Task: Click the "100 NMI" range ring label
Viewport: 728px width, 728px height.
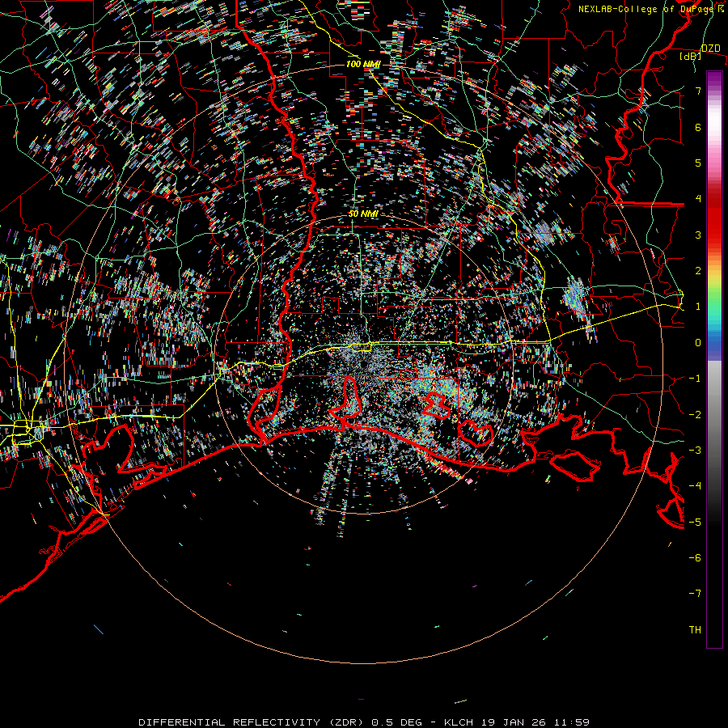Action: tap(362, 64)
